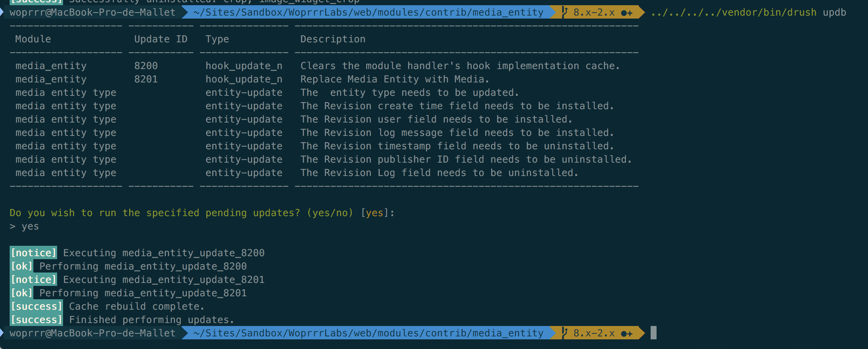Click the path segment of the bottom prompt
This screenshot has height=349, width=868.
pos(368,333)
